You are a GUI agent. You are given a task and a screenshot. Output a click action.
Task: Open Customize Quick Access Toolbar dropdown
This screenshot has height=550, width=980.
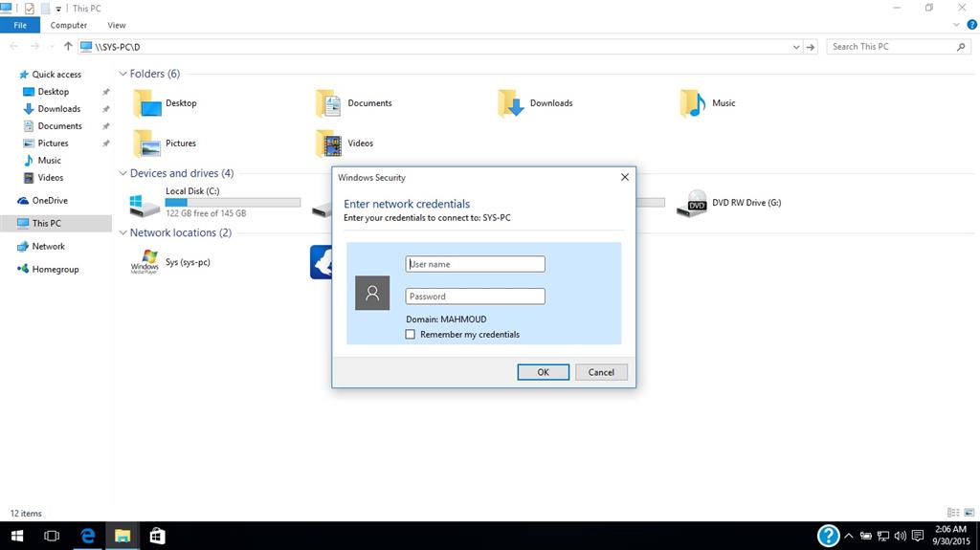58,9
